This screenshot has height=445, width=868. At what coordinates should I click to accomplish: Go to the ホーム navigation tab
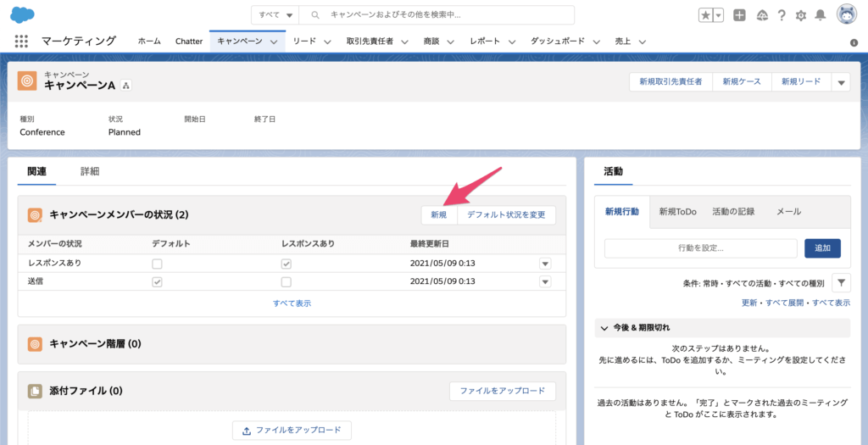149,42
